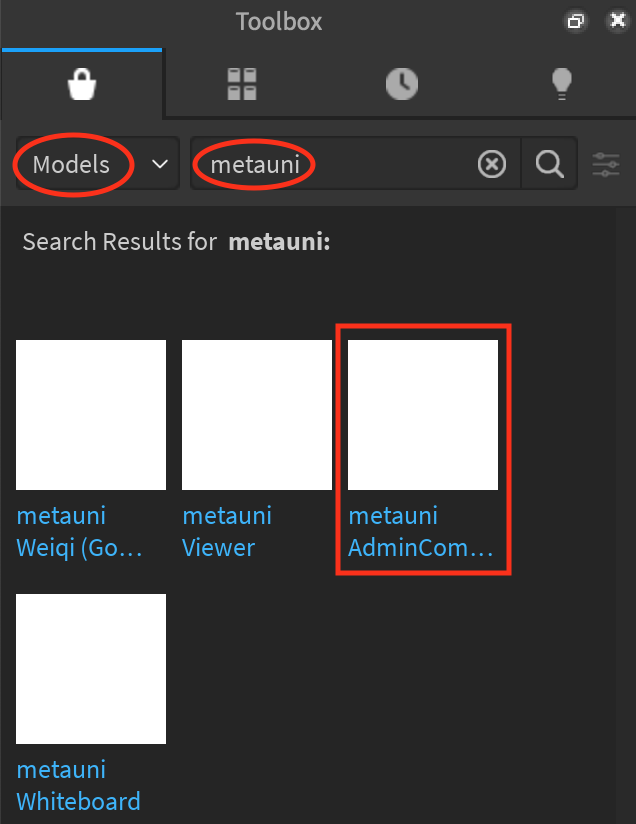Open the metauni Viewer link
The height and width of the screenshot is (824, 636).
[227, 532]
